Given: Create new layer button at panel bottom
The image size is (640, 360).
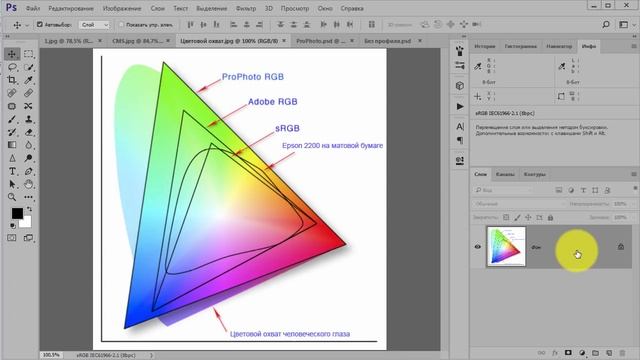Looking at the screenshot, I should [609, 353].
